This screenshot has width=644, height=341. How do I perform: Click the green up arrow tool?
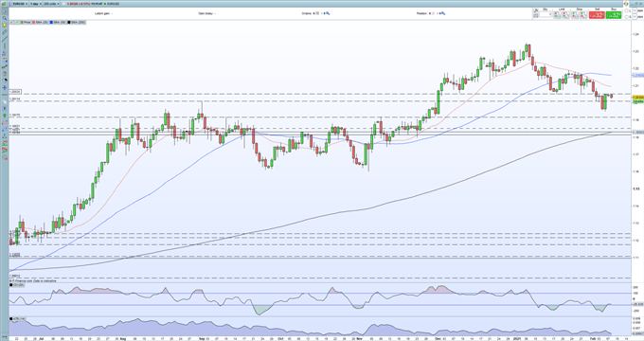[5, 116]
